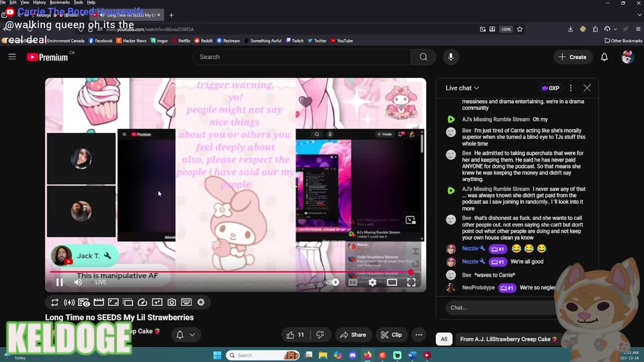Open the Firefox downloads arrow

571,29
